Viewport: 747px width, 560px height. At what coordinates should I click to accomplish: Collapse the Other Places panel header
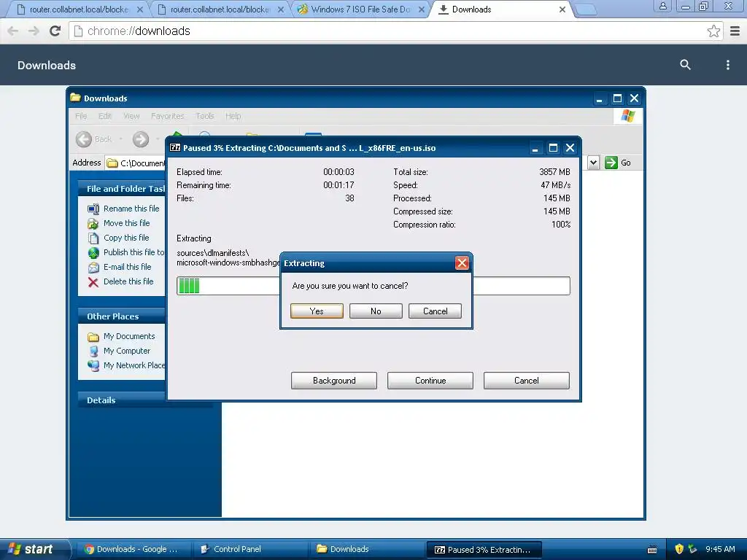coord(122,316)
